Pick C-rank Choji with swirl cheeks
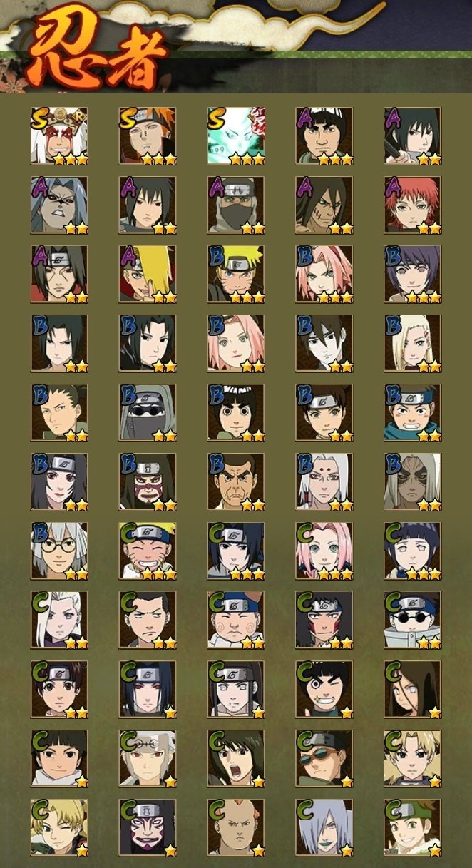472x868 pixels. 236,620
